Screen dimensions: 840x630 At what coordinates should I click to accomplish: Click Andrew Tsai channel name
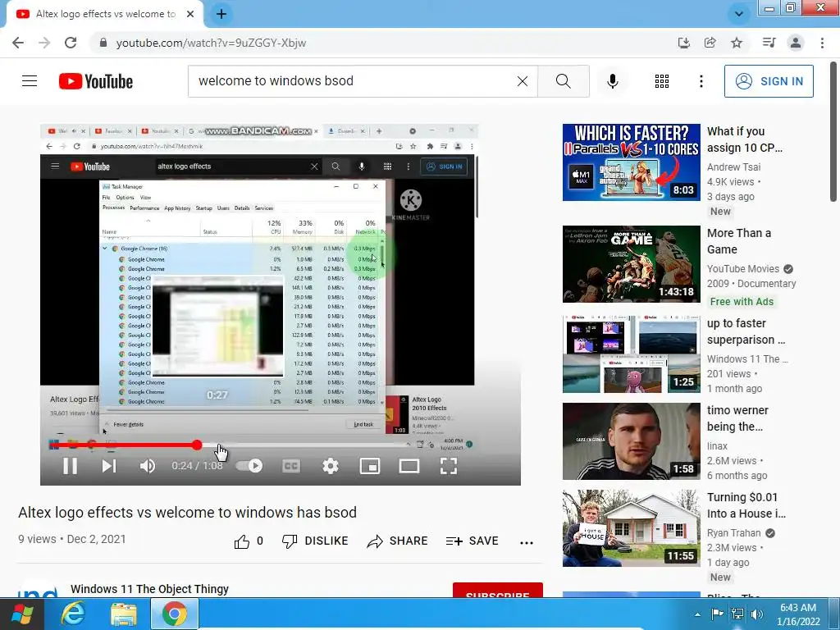(733, 167)
